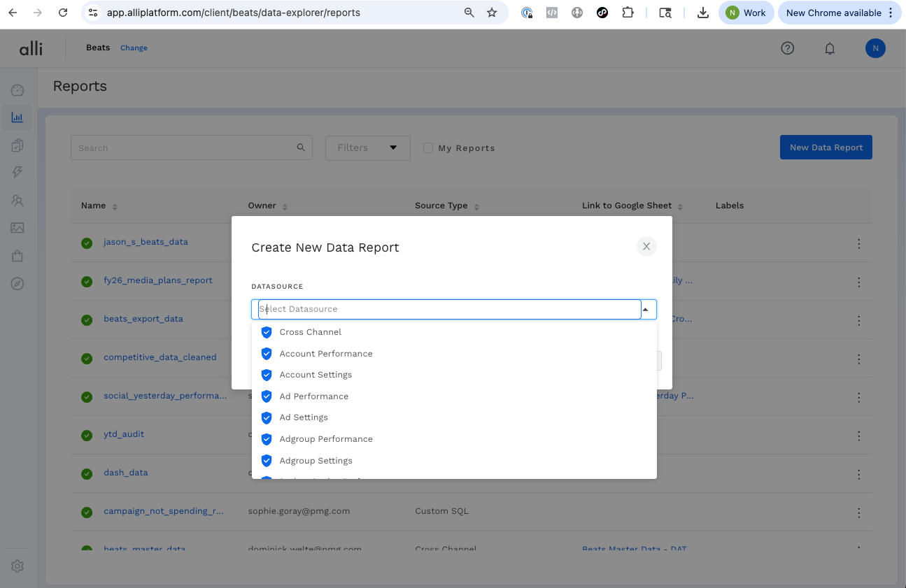
Task: Click the notifications bell icon
Action: [829, 48]
